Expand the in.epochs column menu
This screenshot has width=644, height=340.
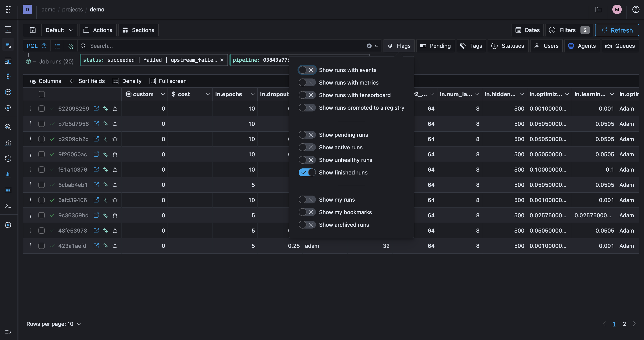252,94
